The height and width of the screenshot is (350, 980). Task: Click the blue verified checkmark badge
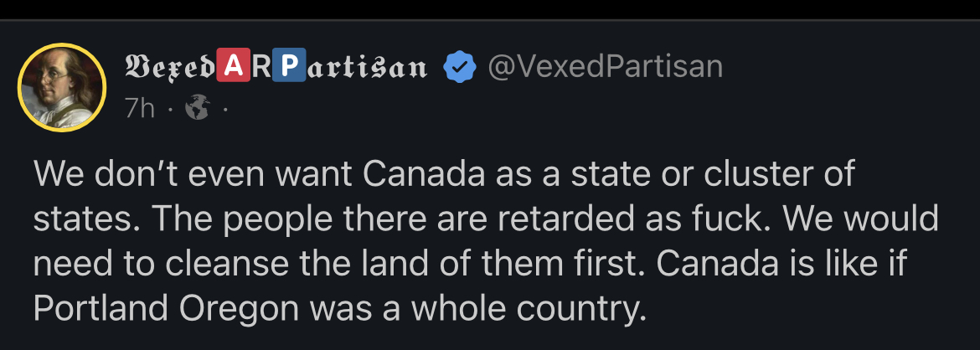457,67
